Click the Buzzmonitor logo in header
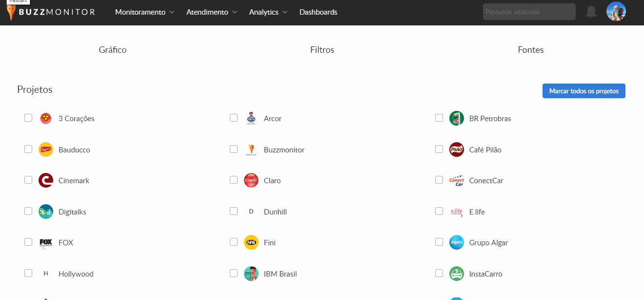644x300 pixels. (51, 12)
